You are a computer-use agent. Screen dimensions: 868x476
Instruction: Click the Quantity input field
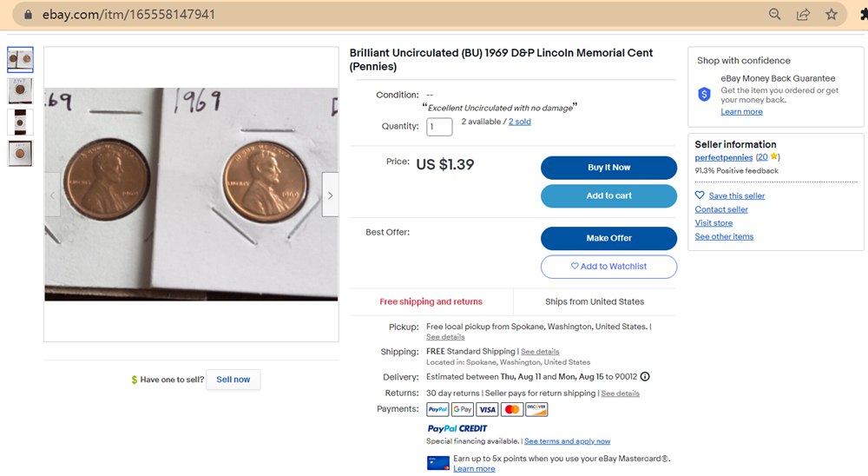point(439,127)
